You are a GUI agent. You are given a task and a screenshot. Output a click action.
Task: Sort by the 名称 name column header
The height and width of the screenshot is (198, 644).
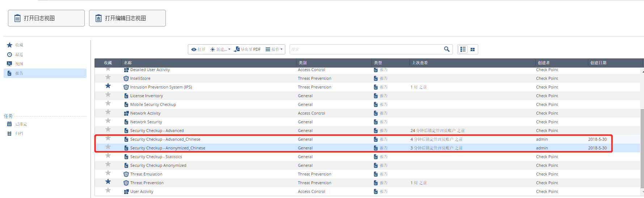pyautogui.click(x=128, y=63)
